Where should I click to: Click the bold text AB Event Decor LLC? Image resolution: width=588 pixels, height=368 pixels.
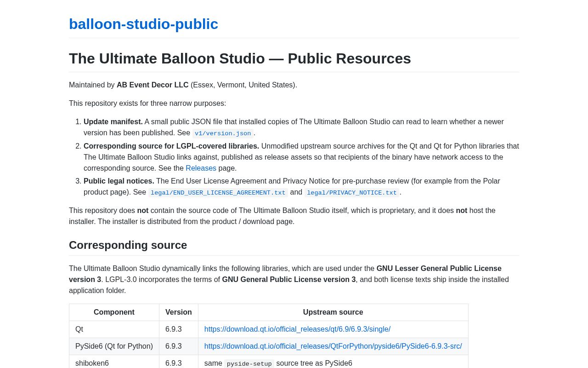153,85
